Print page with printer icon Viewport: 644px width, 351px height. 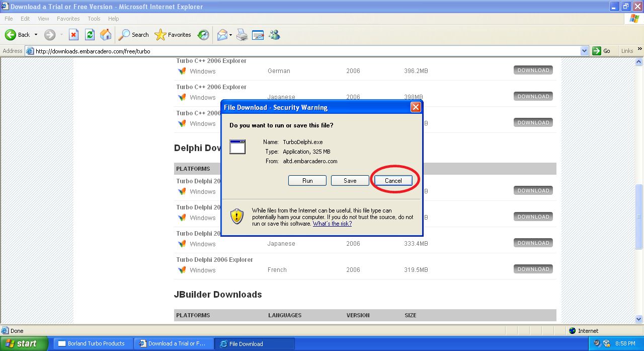pyautogui.click(x=242, y=35)
